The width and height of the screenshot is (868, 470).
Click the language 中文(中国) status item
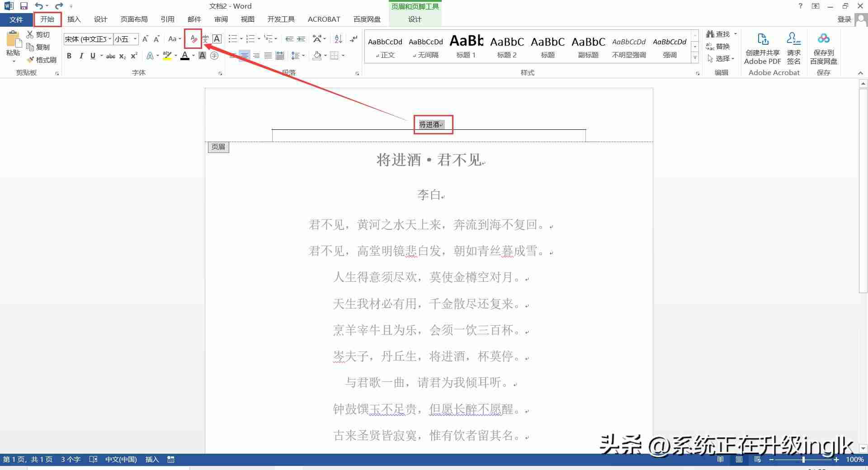pos(121,459)
